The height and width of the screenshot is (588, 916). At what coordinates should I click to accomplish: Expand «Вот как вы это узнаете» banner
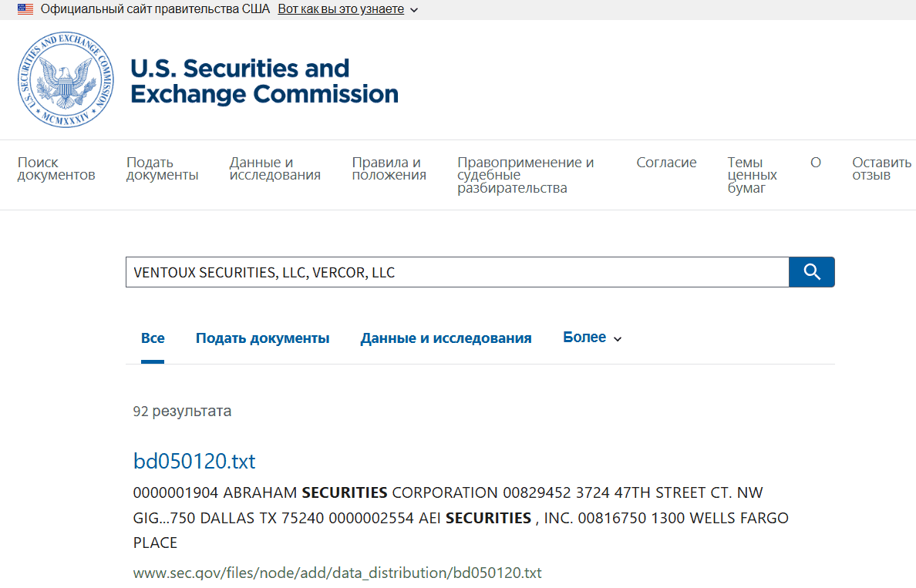tap(340, 8)
